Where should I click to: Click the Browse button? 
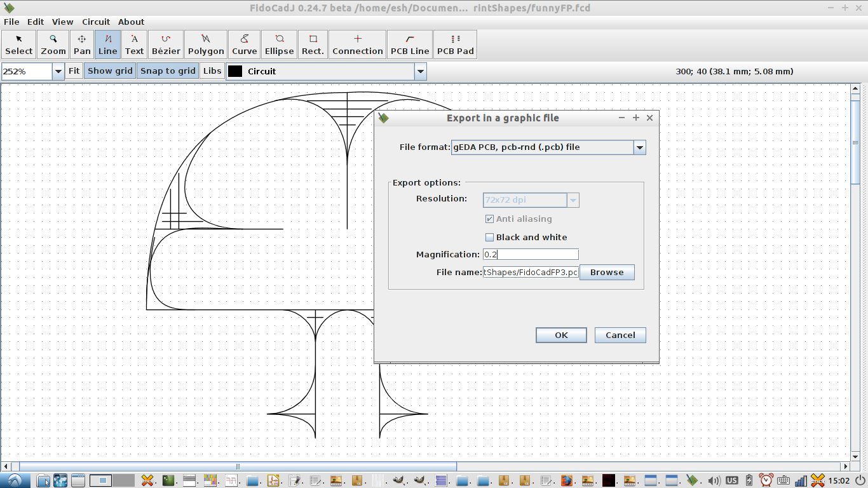[606, 272]
